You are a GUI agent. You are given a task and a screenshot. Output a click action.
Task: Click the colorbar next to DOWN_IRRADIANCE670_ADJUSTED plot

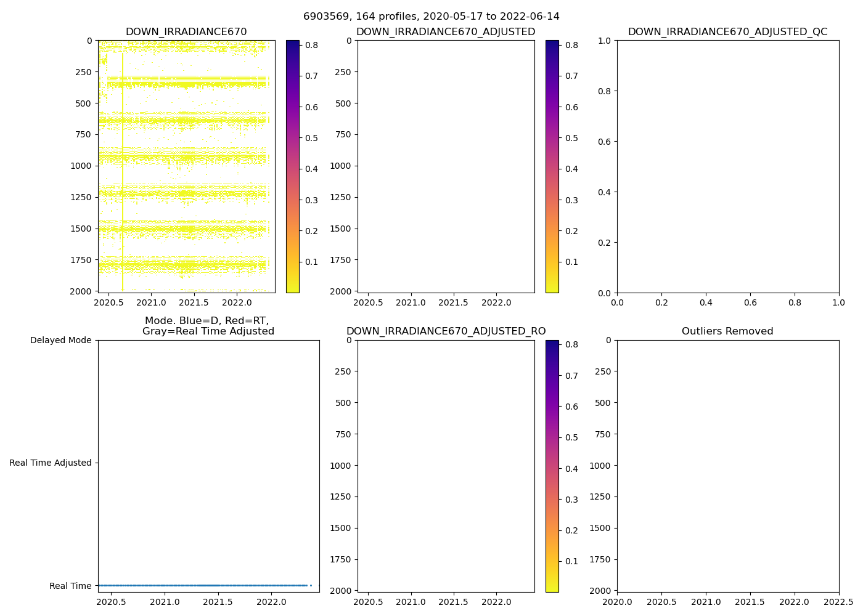[552, 166]
